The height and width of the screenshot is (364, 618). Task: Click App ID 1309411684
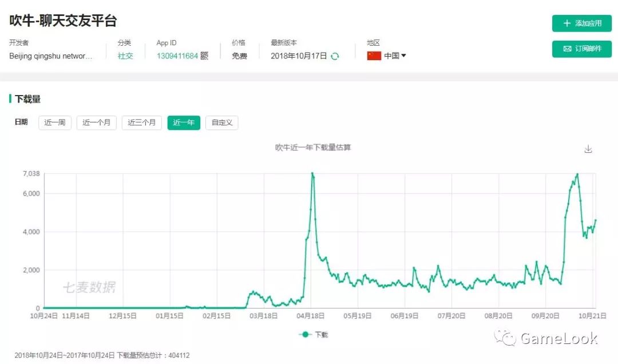coord(177,56)
